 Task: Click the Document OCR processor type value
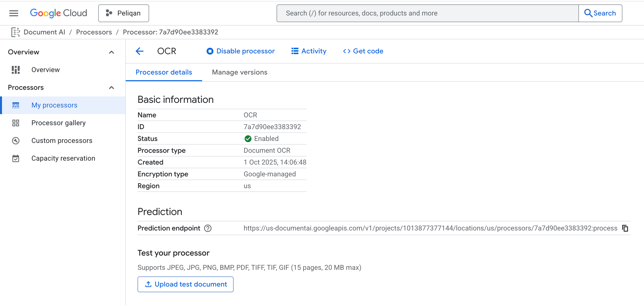(267, 151)
